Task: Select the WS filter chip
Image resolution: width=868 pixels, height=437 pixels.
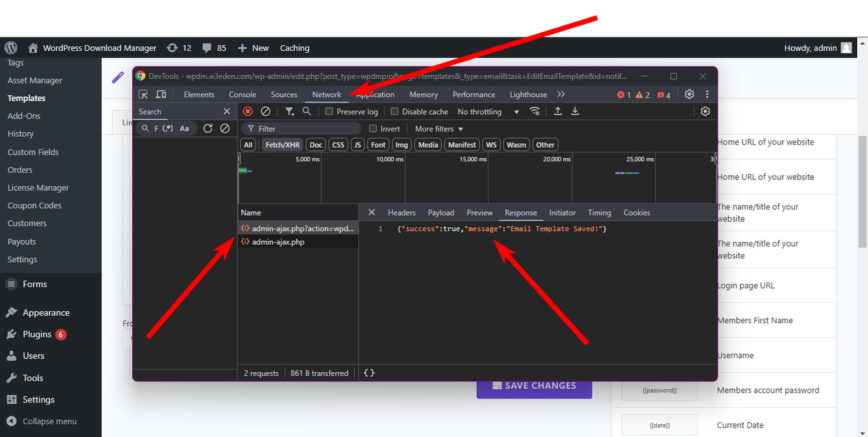Action: coord(491,144)
